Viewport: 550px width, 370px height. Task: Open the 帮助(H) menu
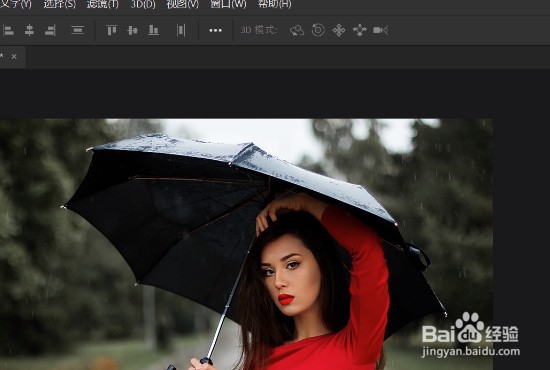274,4
